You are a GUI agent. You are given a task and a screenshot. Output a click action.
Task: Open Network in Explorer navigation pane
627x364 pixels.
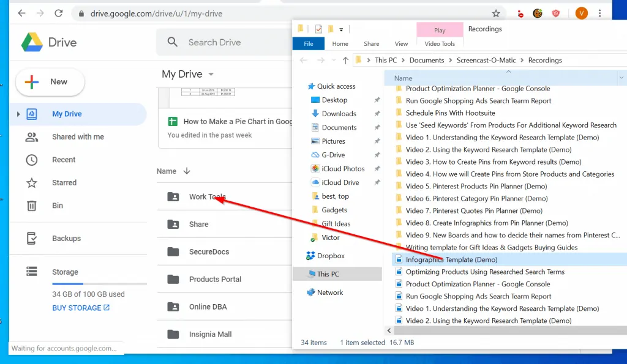click(x=330, y=292)
